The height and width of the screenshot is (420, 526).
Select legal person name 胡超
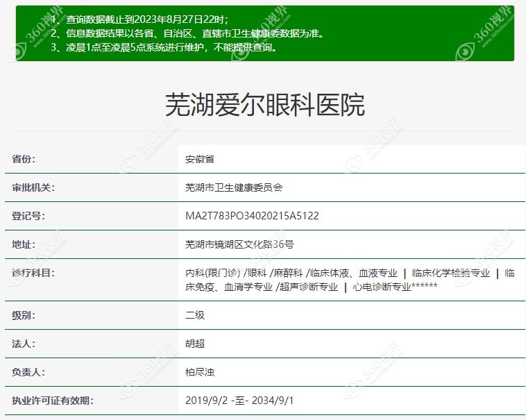click(195, 344)
